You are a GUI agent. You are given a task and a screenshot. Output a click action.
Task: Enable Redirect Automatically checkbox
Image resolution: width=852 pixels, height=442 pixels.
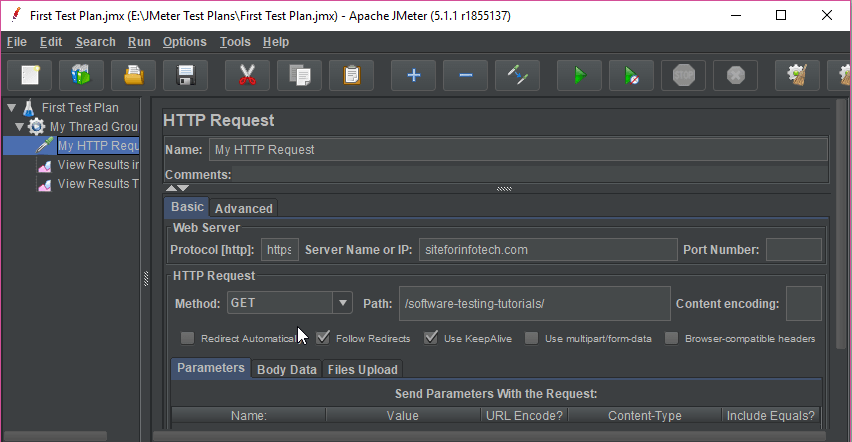point(187,338)
